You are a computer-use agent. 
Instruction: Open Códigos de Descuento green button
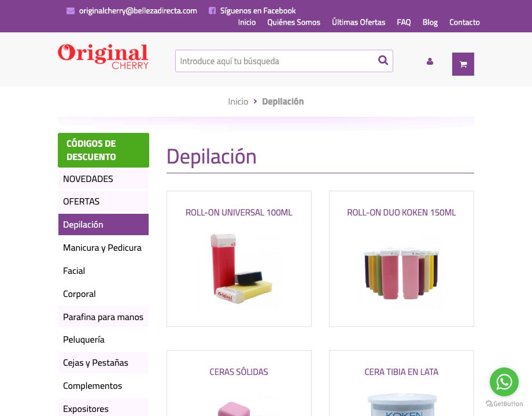tap(104, 150)
